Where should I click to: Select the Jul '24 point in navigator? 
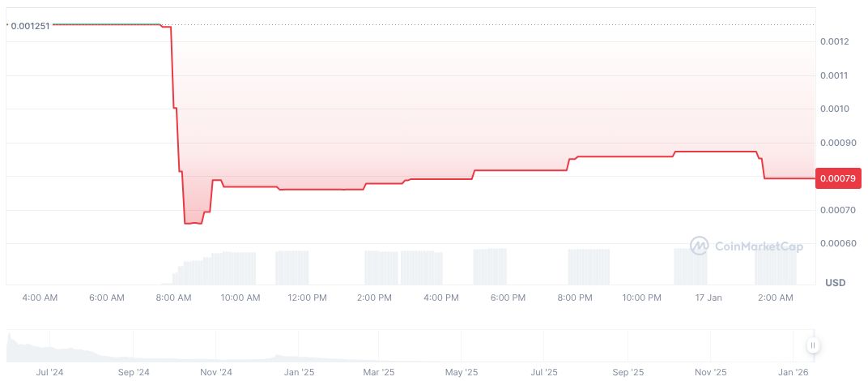point(50,373)
